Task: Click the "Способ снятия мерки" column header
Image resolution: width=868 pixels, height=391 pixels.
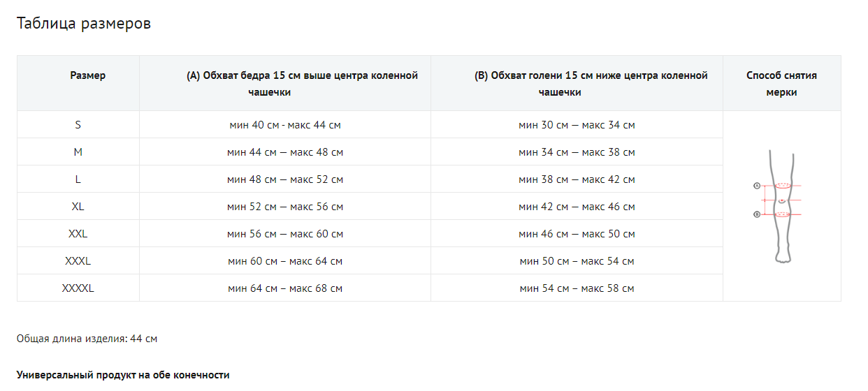Action: pyautogui.click(x=781, y=83)
